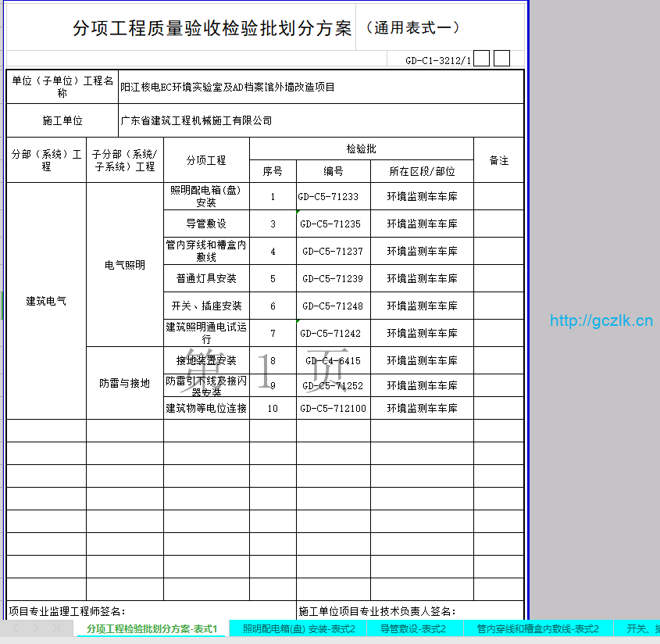Click the 防雷与接地 cell

click(124, 383)
